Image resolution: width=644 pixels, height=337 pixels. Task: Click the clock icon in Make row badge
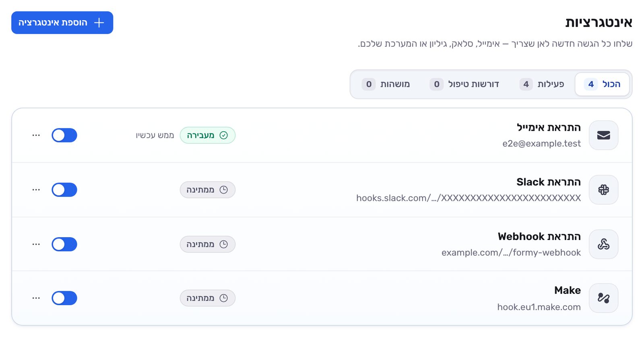[x=224, y=298]
